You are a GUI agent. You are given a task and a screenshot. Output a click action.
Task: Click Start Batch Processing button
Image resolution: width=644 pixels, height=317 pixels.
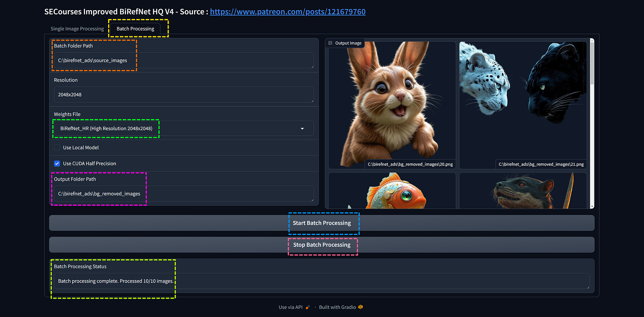[322, 223]
